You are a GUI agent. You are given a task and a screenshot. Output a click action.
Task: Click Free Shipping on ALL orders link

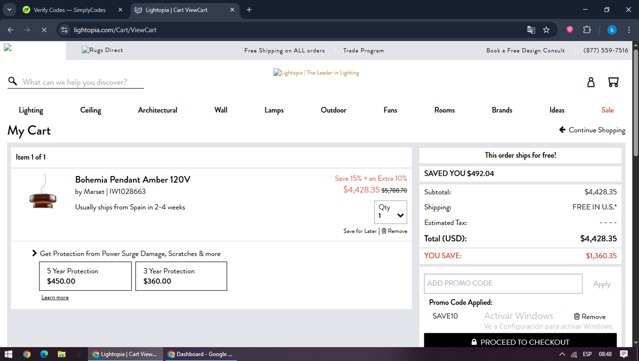coord(284,51)
